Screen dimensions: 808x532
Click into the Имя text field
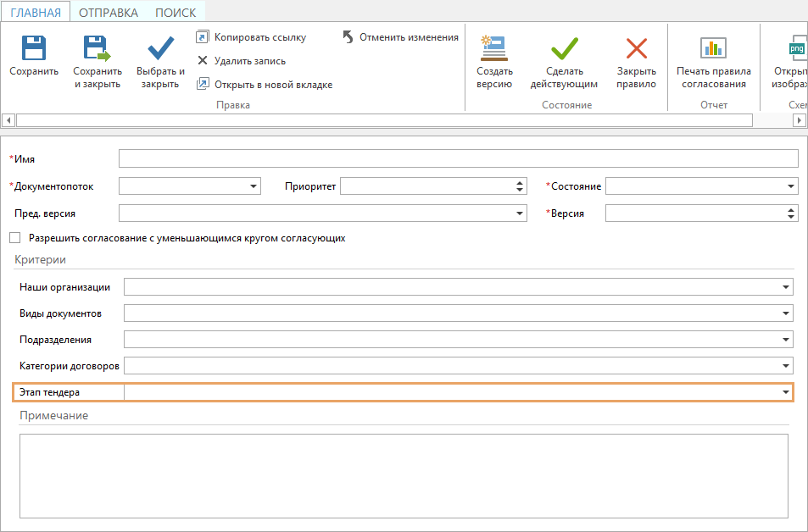tap(458, 159)
